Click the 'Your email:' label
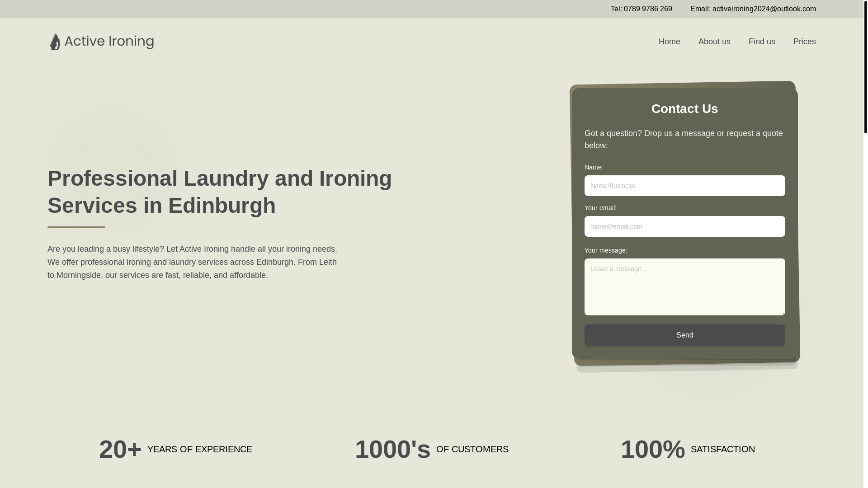 click(600, 208)
